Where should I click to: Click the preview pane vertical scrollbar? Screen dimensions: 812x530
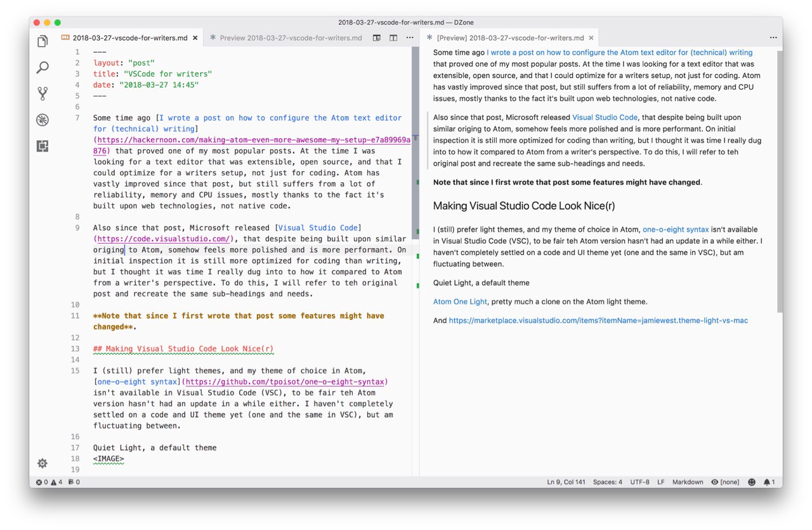[780, 181]
